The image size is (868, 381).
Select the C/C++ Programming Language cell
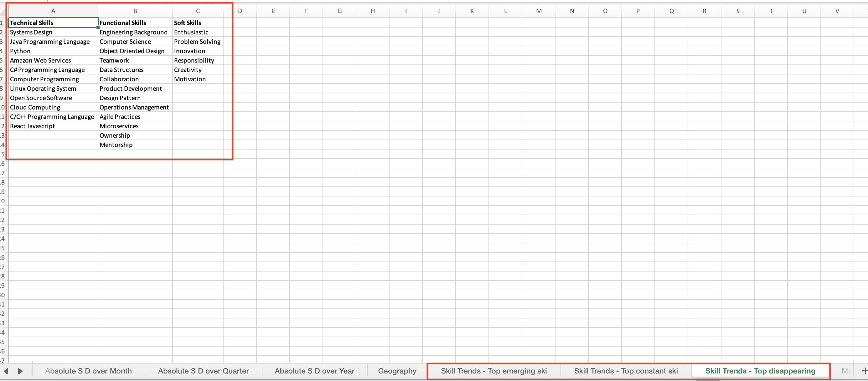click(53, 117)
